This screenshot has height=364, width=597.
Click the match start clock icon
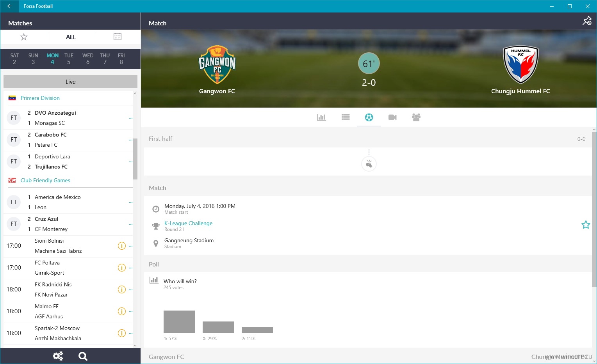pyautogui.click(x=156, y=209)
